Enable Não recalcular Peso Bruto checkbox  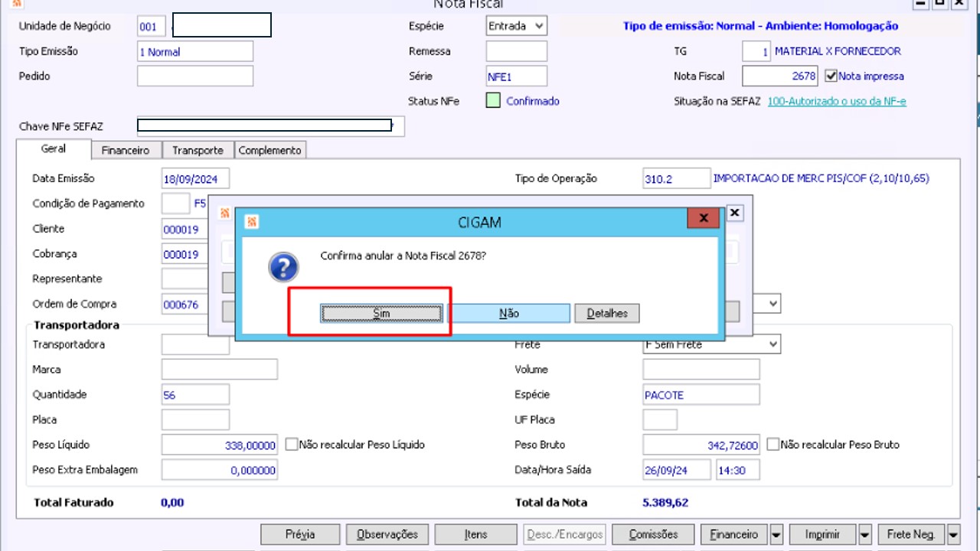point(773,445)
